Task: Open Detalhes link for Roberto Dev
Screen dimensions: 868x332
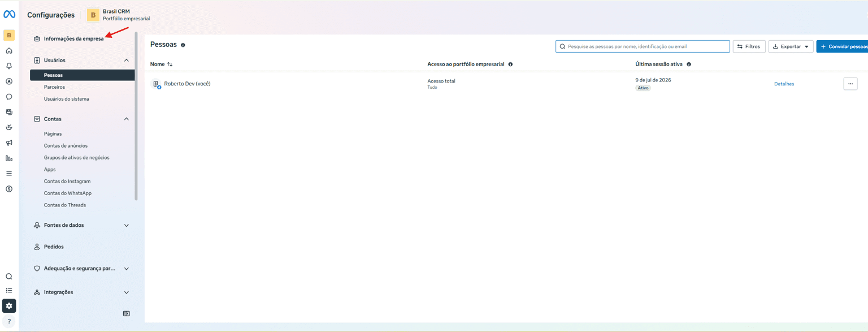Action: click(784, 84)
